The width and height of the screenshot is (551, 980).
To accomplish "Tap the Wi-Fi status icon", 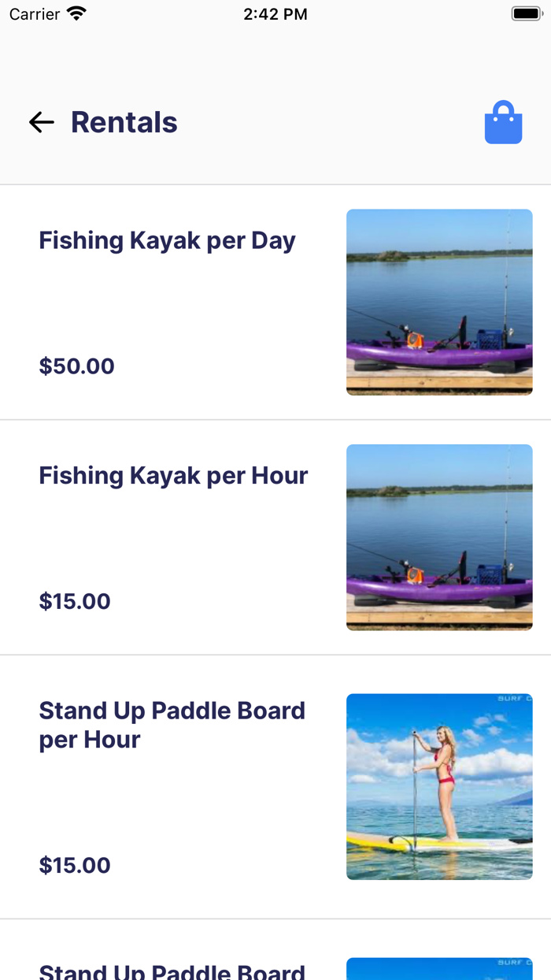I will coord(76,13).
